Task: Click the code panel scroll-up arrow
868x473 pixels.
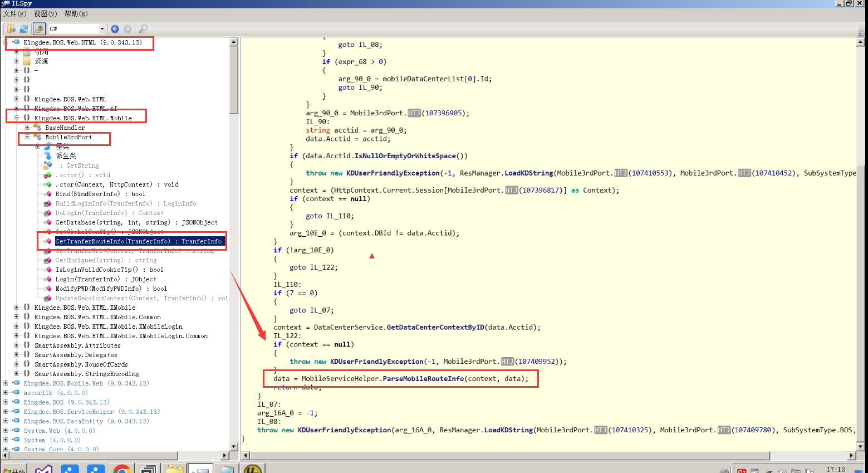Action: point(861,42)
